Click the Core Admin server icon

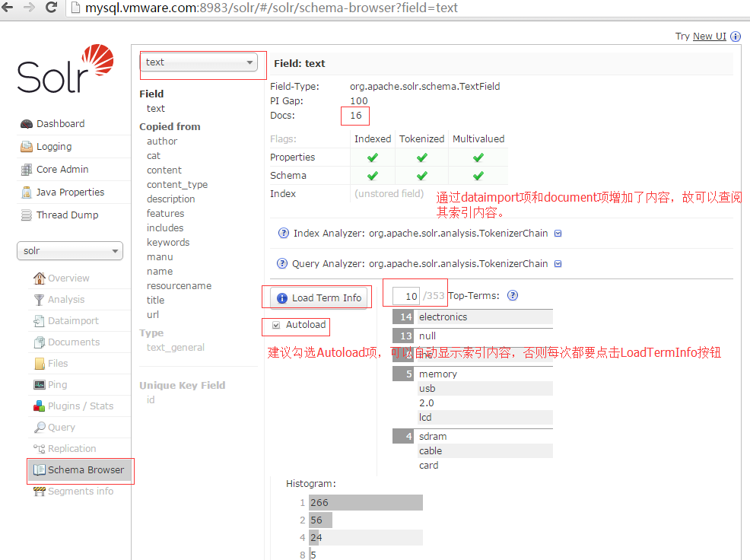[27, 170]
